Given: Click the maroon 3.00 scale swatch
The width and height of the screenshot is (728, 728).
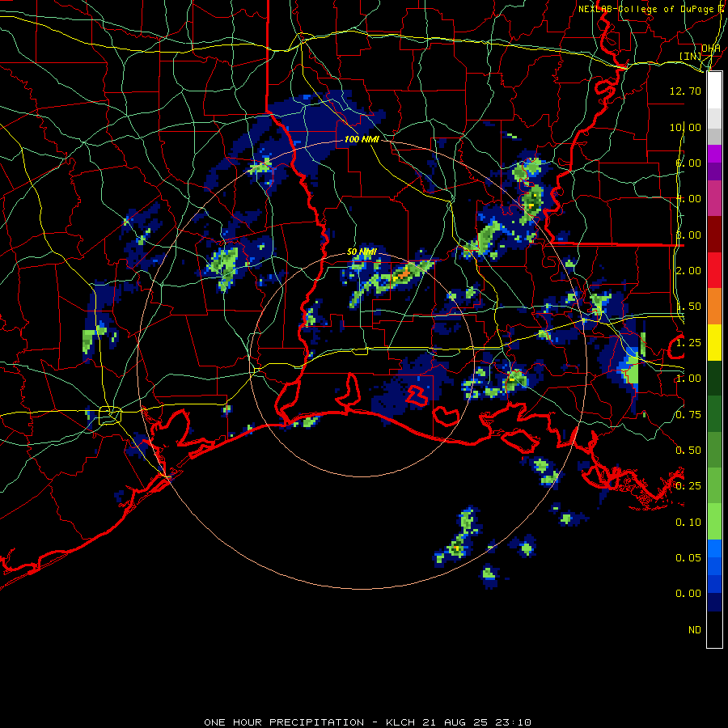Looking at the screenshot, I should tap(714, 235).
